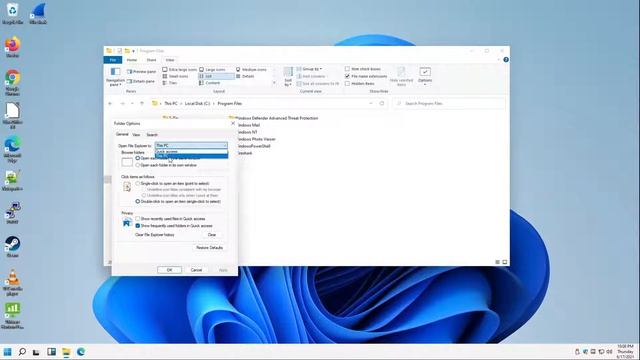640x360 pixels.
Task: Choose Small icons layout
Action: 176,76
